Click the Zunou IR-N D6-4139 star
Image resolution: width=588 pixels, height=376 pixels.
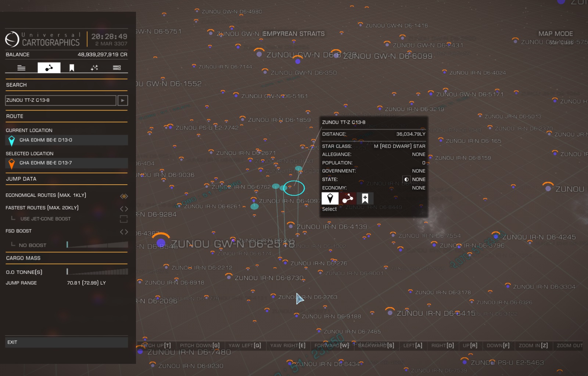click(x=291, y=225)
